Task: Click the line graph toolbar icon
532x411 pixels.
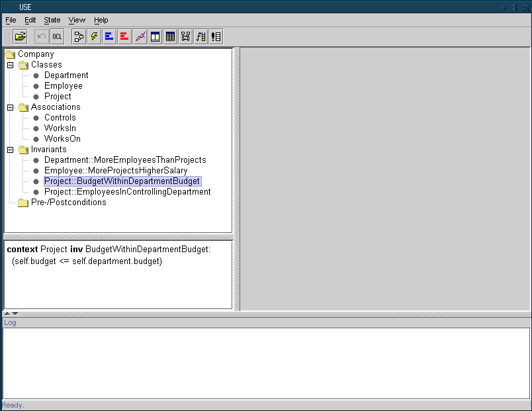Action: coord(140,36)
